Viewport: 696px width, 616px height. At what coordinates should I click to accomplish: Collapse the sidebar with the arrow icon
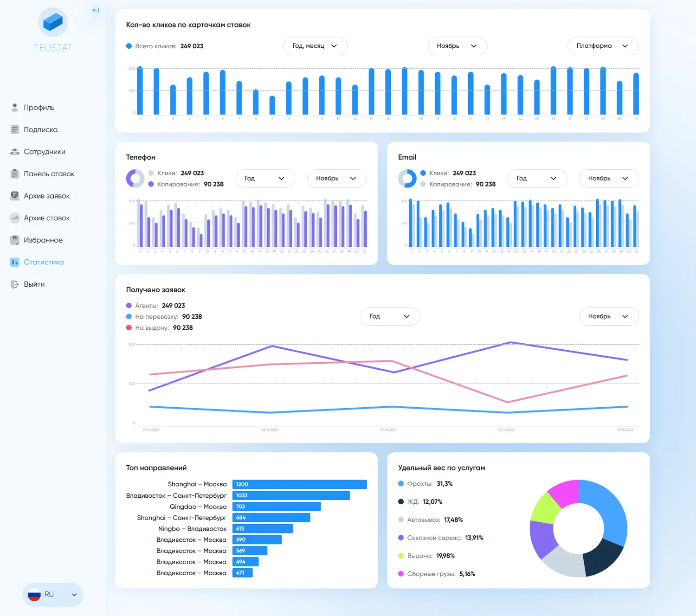coord(96,10)
